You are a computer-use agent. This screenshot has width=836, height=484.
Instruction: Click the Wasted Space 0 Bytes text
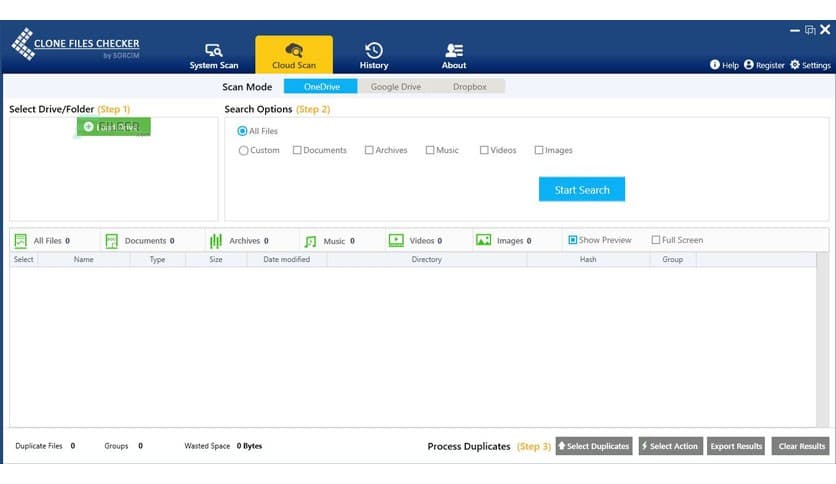click(223, 446)
